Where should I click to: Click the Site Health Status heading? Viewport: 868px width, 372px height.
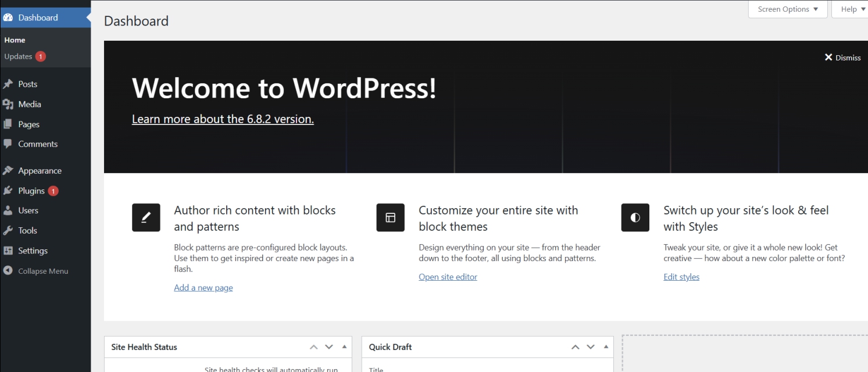144,347
